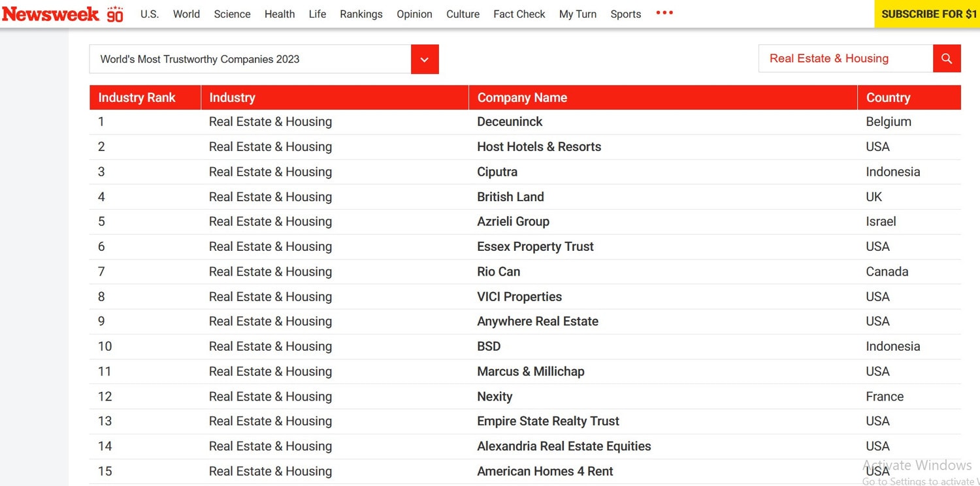Click the Nexity entry
The image size is (980, 486).
click(x=495, y=397)
